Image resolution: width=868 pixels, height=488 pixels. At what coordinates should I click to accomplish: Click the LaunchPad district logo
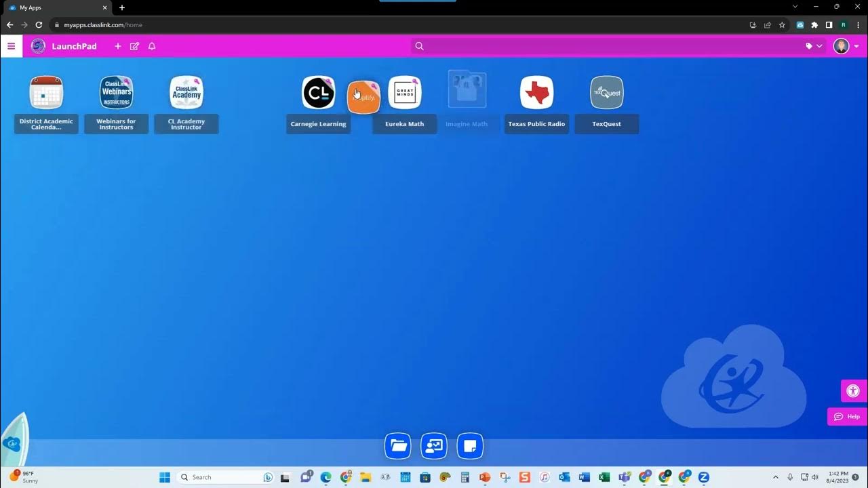[x=39, y=46]
